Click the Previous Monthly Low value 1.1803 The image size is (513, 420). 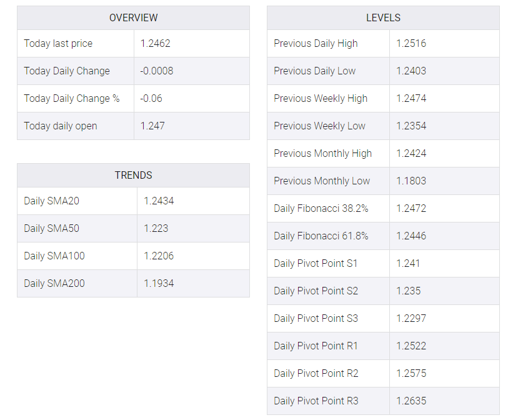[x=411, y=181]
